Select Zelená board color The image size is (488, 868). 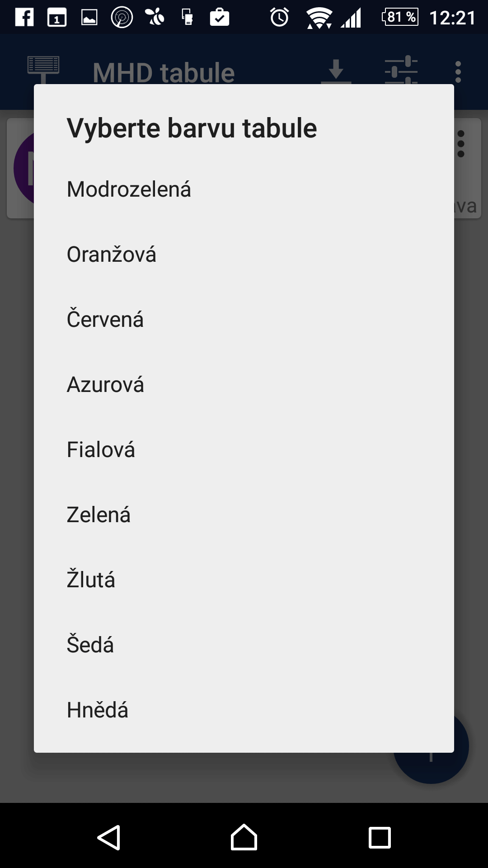click(x=99, y=515)
